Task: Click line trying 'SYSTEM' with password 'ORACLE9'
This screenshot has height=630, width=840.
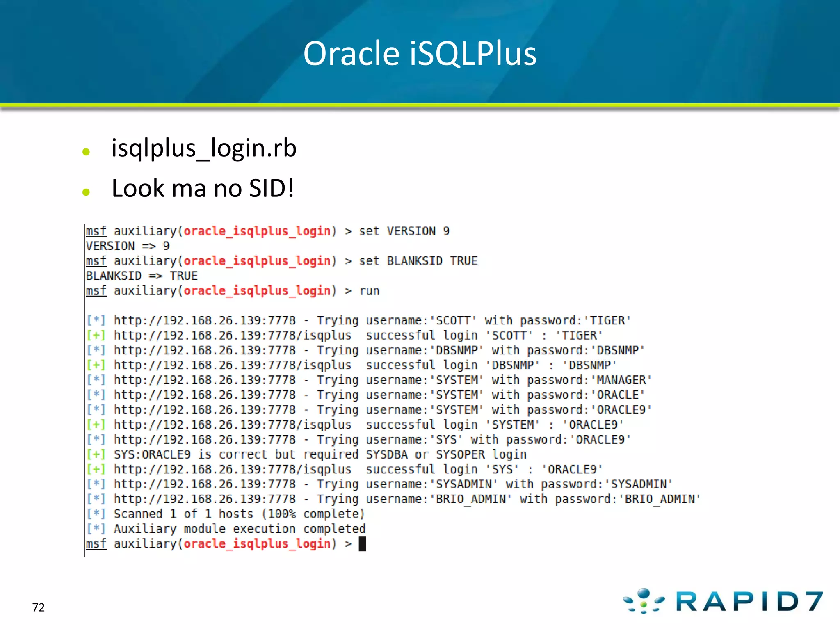Action: pos(369,410)
